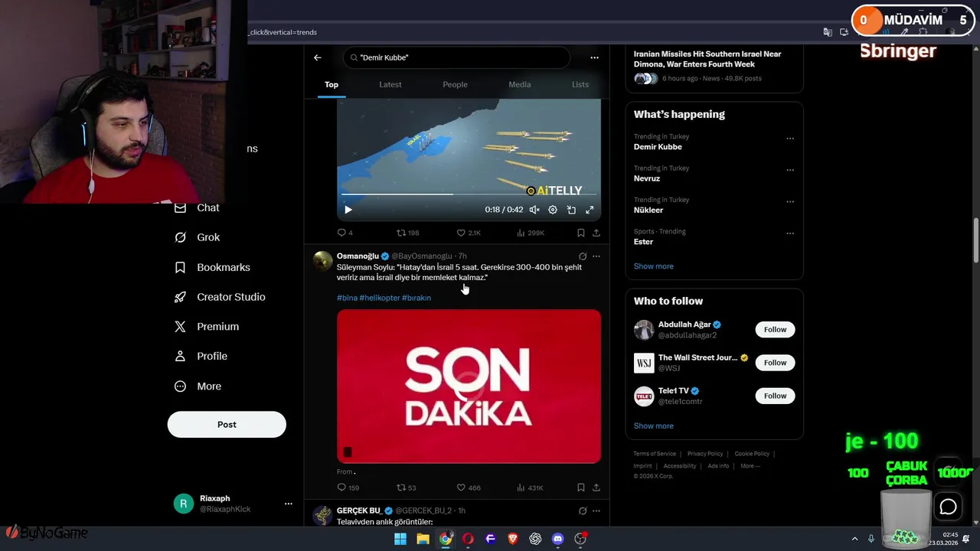980x551 pixels.
Task: Show more under What's happening
Action: click(654, 266)
